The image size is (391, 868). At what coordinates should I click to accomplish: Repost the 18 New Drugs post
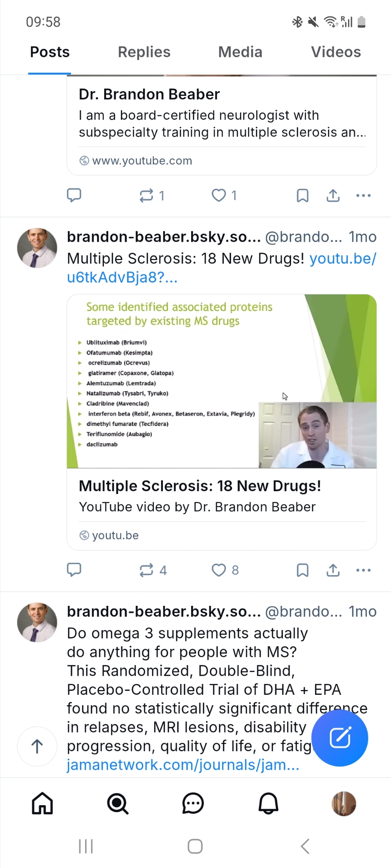point(146,570)
